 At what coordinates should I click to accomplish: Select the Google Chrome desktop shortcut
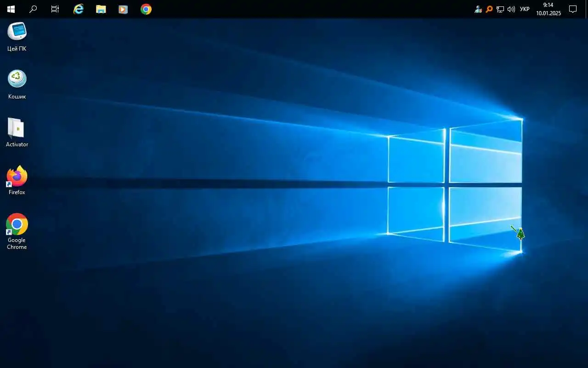(x=17, y=231)
